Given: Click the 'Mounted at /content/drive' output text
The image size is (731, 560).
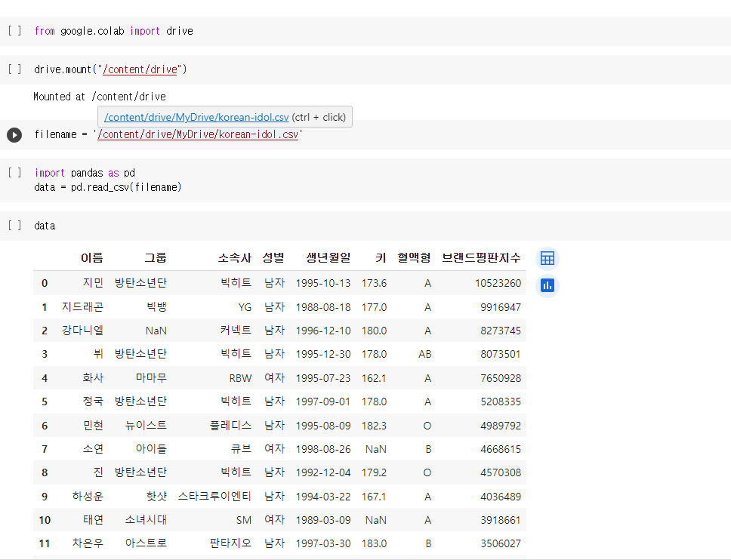Looking at the screenshot, I should coord(100,97).
